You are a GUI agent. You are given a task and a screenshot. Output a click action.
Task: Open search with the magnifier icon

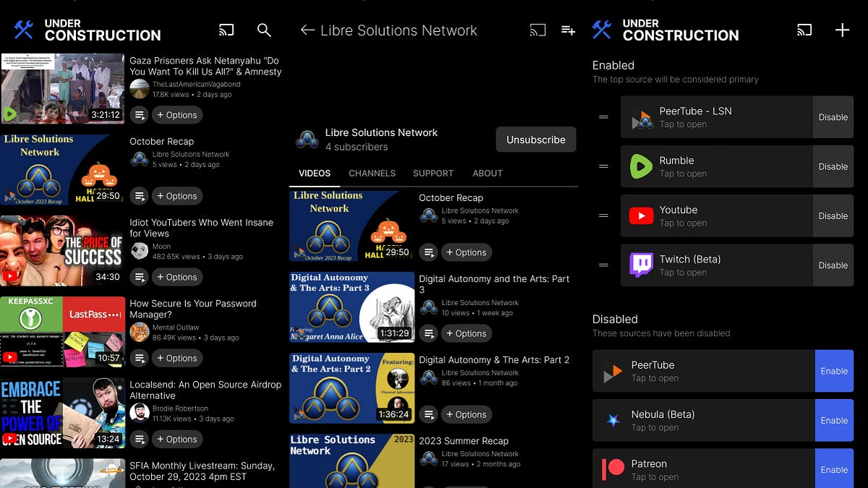264,30
